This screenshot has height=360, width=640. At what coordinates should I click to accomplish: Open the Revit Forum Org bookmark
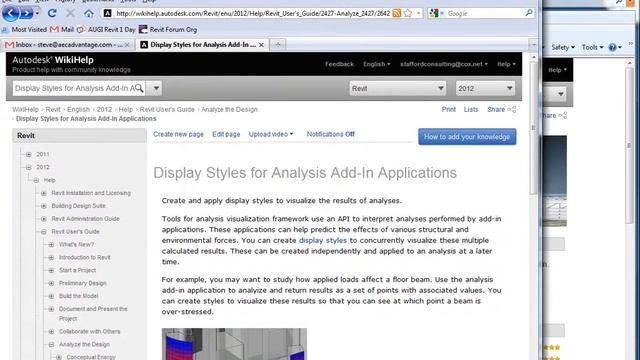click(x=168, y=29)
